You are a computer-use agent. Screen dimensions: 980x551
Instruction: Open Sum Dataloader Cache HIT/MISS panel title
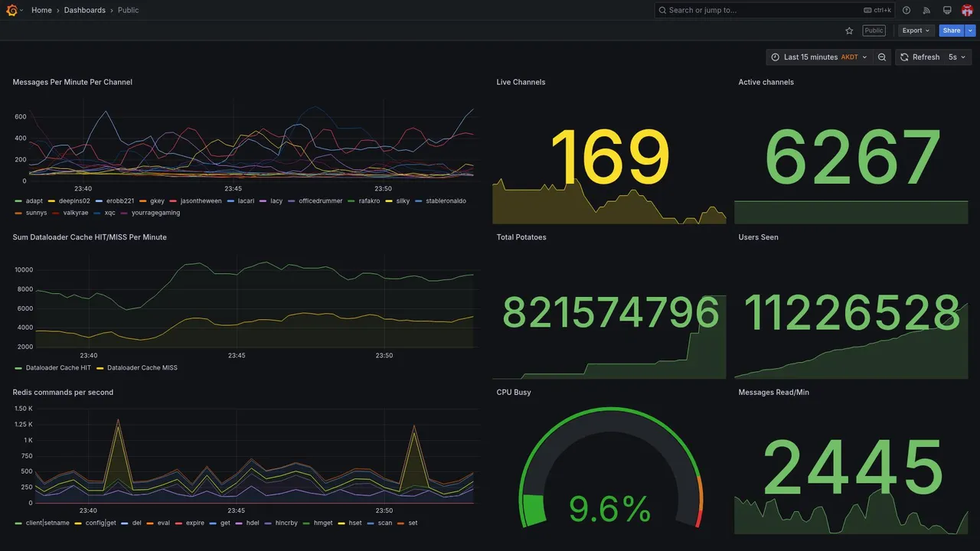pos(90,237)
